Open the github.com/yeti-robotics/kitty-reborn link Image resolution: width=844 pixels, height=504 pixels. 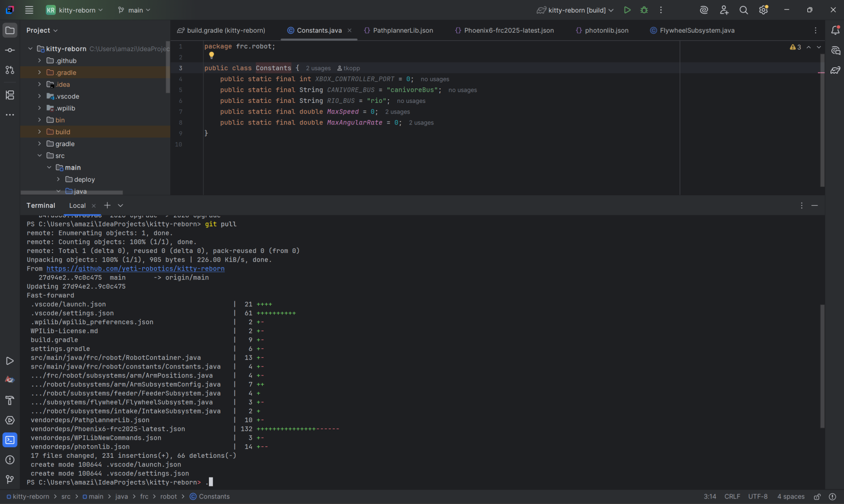(x=136, y=269)
